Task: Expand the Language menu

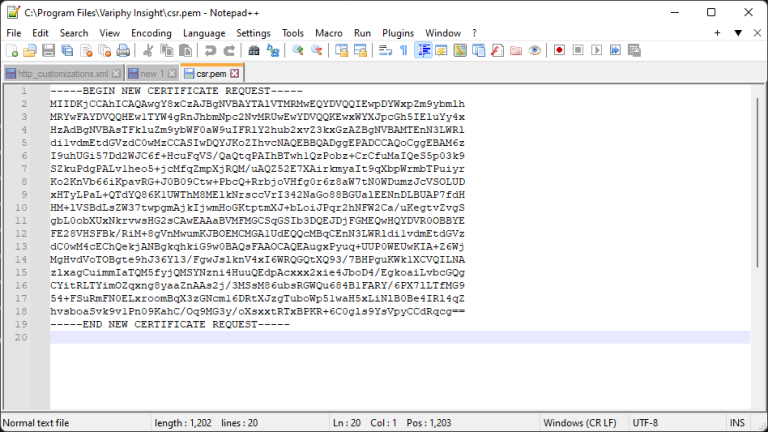Action: point(204,33)
